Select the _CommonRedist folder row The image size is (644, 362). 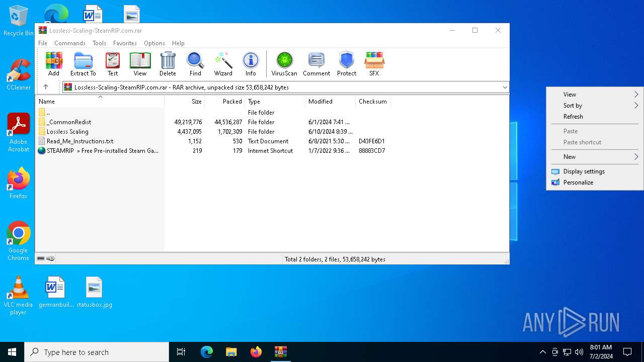point(213,122)
